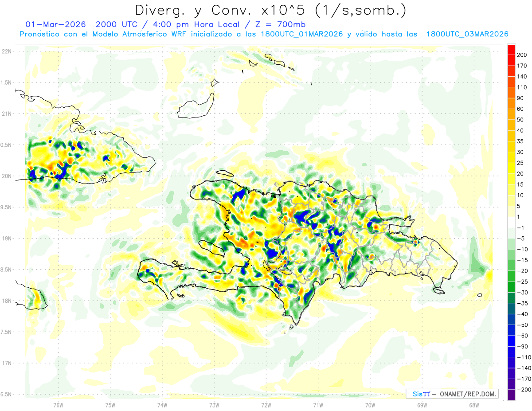This screenshot has width=532, height=411.
Task: Click the '1.5N' latitude label
Action: 6,82
